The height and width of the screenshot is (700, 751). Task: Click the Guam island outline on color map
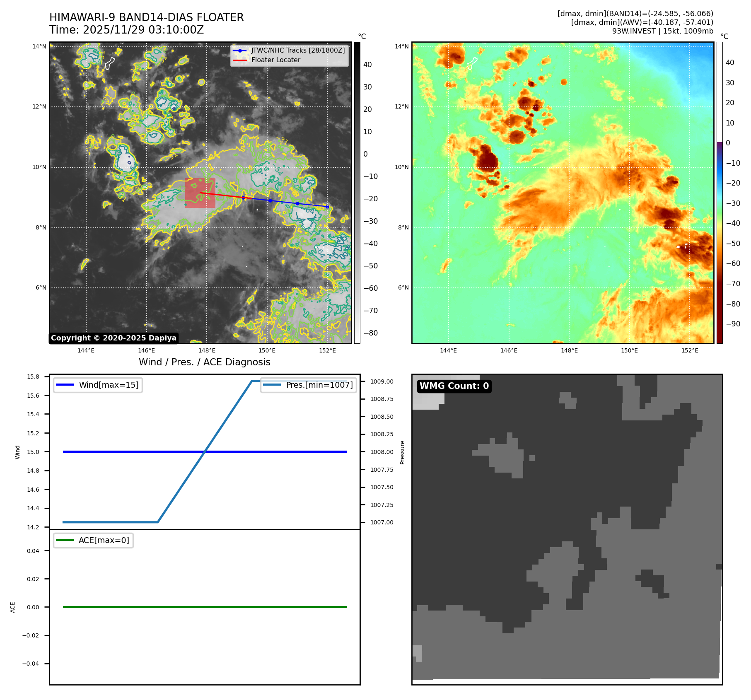click(472, 63)
